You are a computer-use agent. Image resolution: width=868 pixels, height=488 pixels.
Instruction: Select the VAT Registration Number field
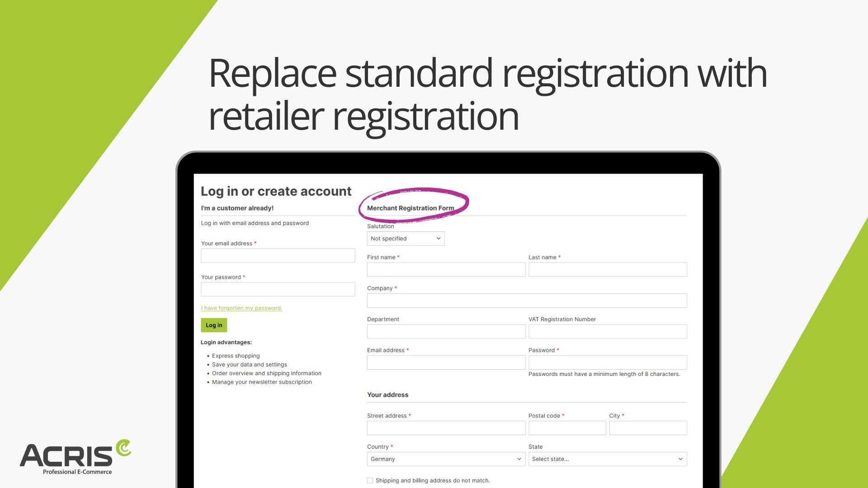[x=607, y=332]
